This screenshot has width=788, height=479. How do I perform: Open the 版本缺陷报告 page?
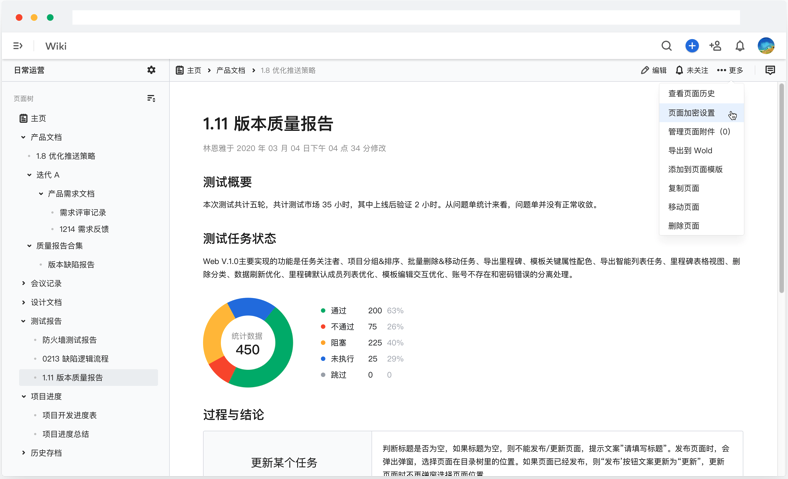pyautogui.click(x=71, y=264)
